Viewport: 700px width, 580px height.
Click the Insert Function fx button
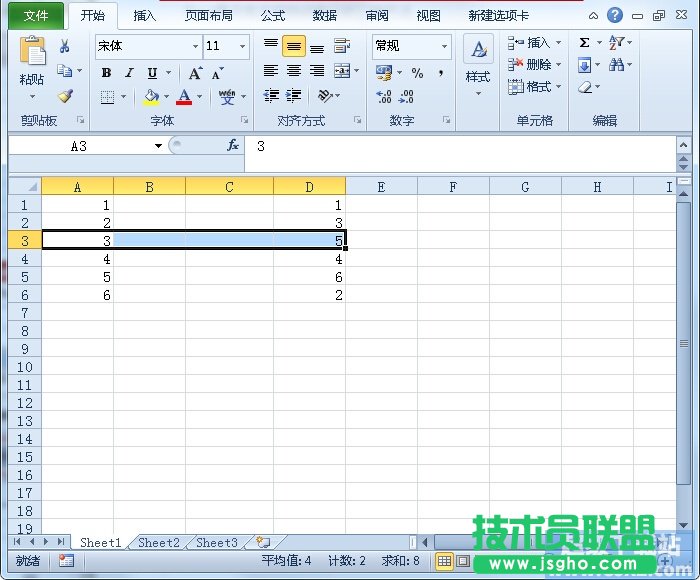point(233,145)
